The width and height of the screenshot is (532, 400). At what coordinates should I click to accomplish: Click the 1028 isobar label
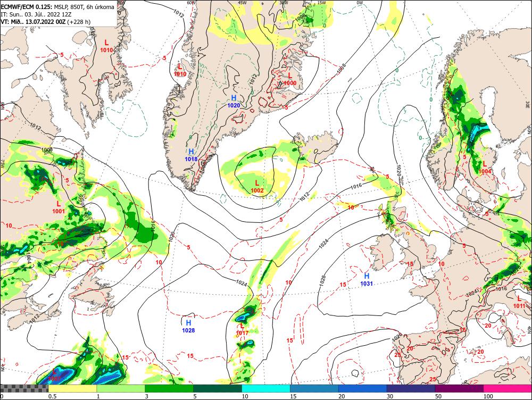(323, 280)
